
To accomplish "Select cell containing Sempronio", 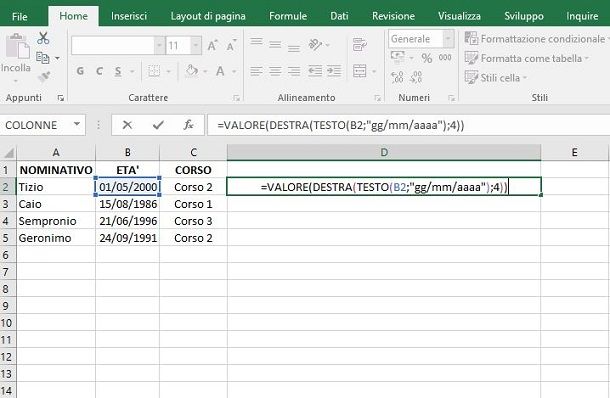I will 56,221.
